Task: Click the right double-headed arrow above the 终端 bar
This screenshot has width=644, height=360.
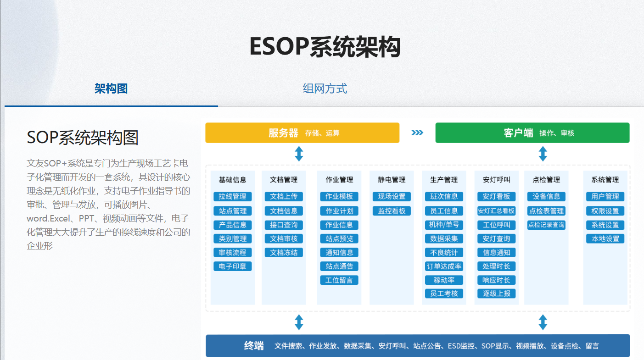Action: tap(543, 322)
